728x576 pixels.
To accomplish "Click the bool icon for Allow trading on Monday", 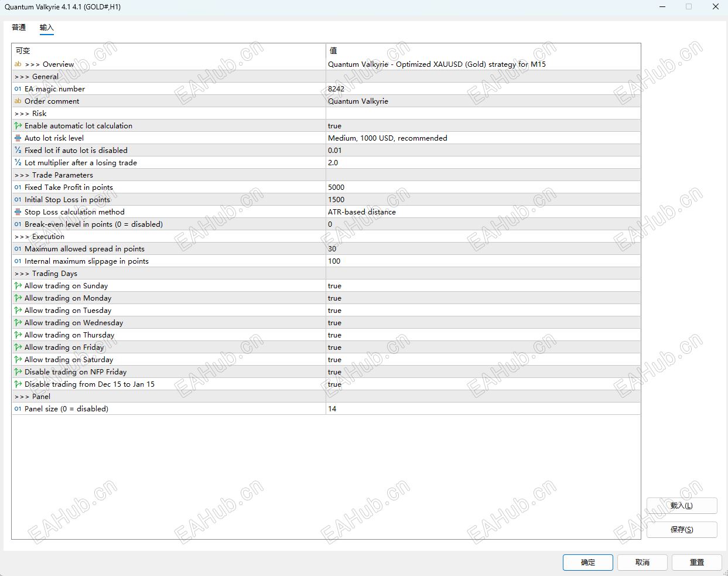I will 18,298.
